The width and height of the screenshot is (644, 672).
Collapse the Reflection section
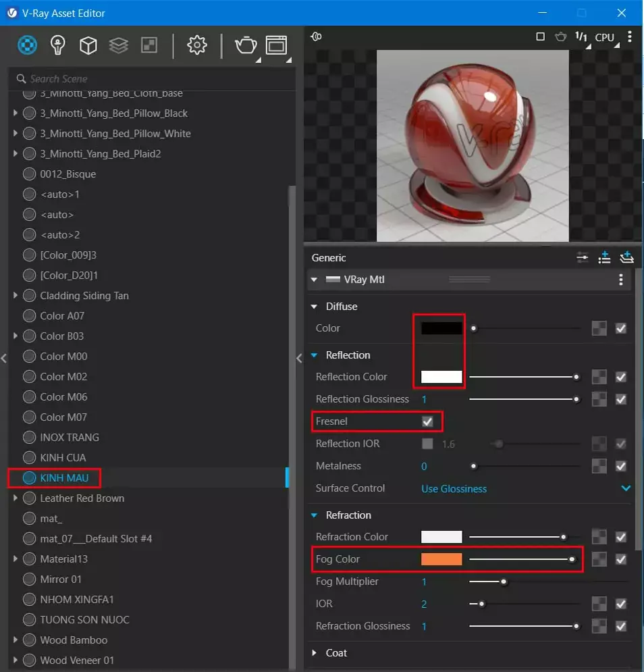pyautogui.click(x=313, y=355)
